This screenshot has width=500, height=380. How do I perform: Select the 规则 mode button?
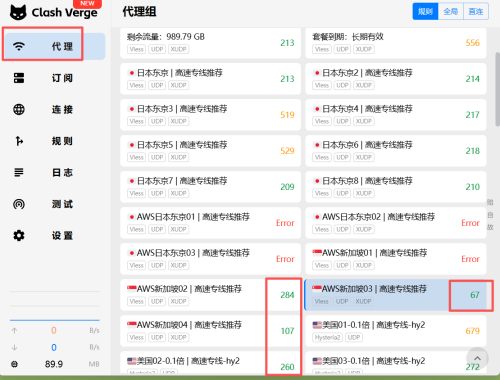coord(425,11)
